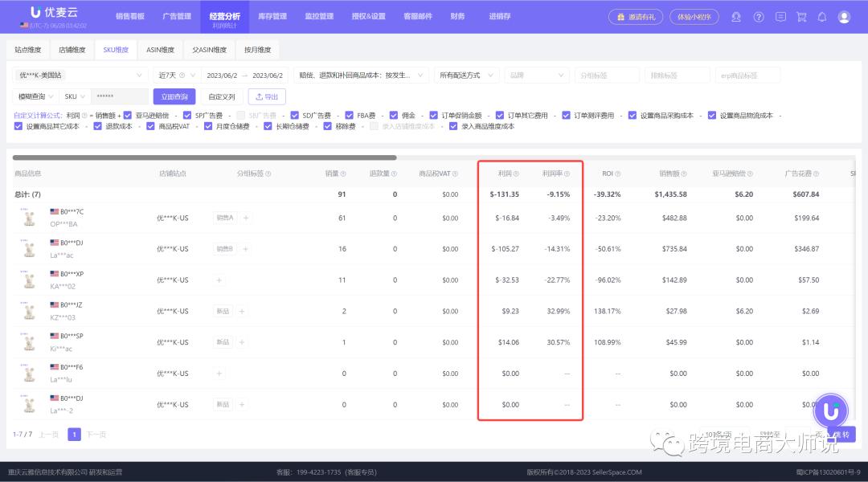Image resolution: width=868 pixels, height=482 pixels.
Task: Click the 邀请有礼 button
Action: pyautogui.click(x=636, y=17)
